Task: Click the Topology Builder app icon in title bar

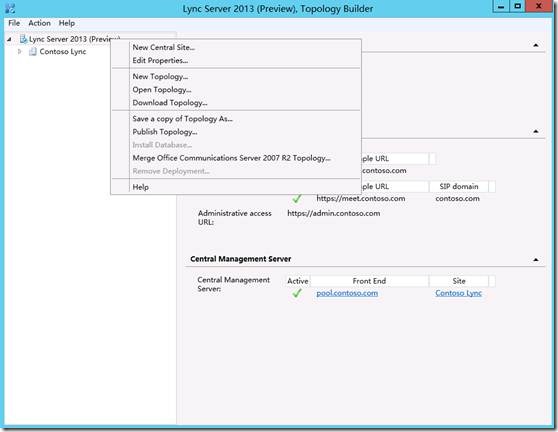Action: [10, 8]
